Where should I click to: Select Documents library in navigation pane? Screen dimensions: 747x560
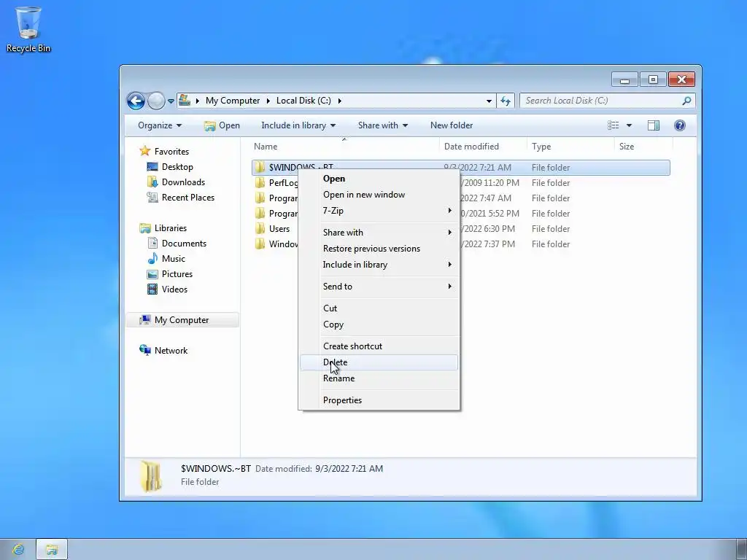[177, 244]
